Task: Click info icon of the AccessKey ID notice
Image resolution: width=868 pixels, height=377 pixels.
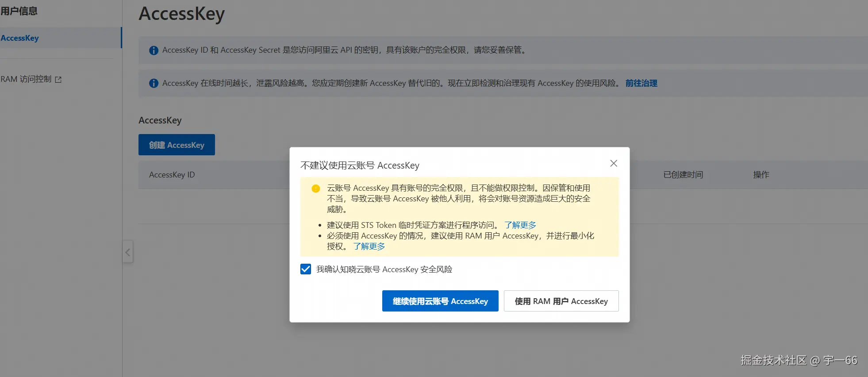Action: coord(154,50)
